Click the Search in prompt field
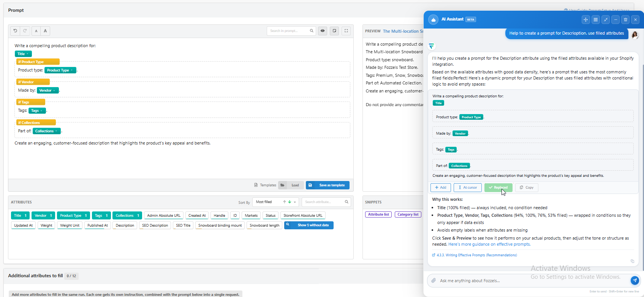The width and height of the screenshot is (644, 297). (x=292, y=31)
